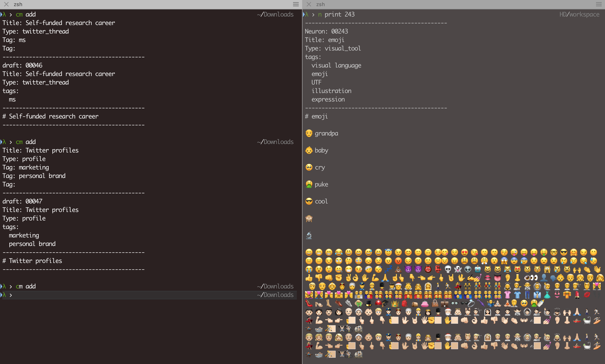
Task: Click the blue zzz sleep emoji
Action: point(388,270)
